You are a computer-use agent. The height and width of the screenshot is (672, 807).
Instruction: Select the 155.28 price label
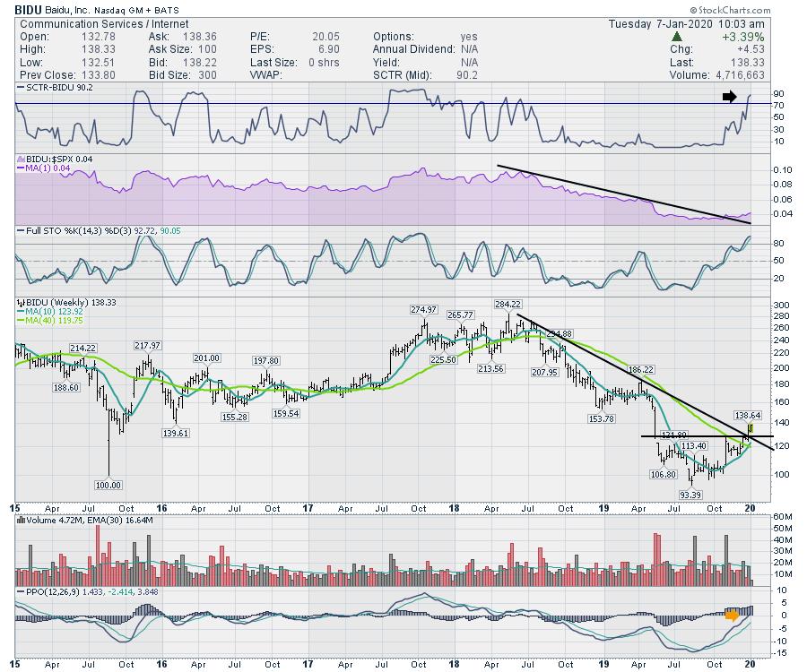tap(235, 417)
